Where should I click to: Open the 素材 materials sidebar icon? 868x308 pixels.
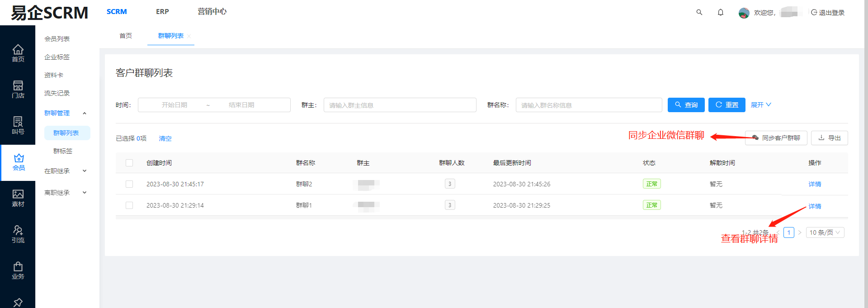coord(18,198)
